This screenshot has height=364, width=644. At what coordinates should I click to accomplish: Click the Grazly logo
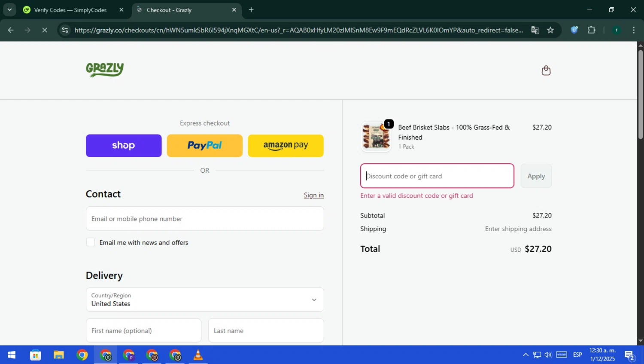[x=105, y=70]
